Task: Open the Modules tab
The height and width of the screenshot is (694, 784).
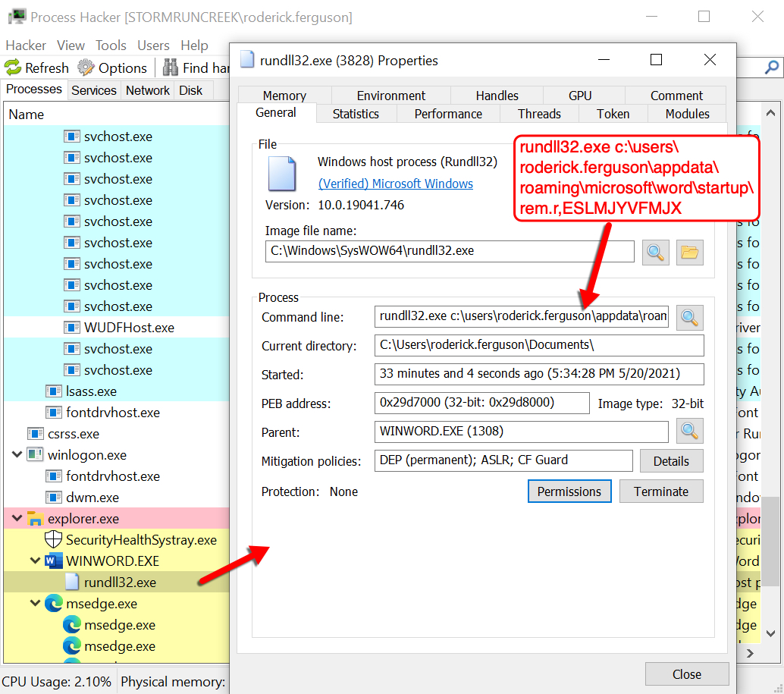Action: pyautogui.click(x=688, y=114)
